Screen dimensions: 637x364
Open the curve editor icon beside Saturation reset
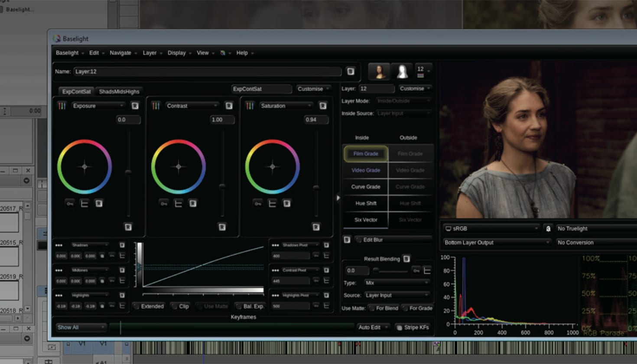click(x=272, y=203)
